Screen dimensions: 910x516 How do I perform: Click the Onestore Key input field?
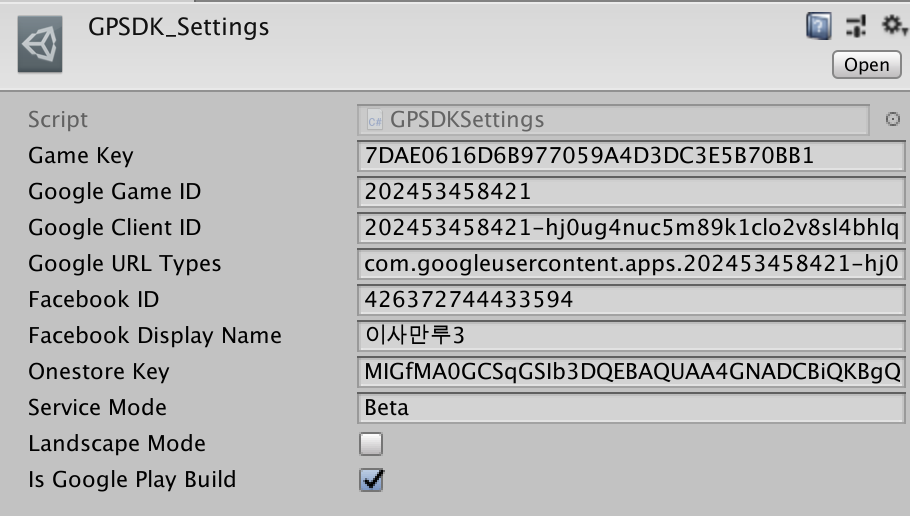pyautogui.click(x=631, y=371)
